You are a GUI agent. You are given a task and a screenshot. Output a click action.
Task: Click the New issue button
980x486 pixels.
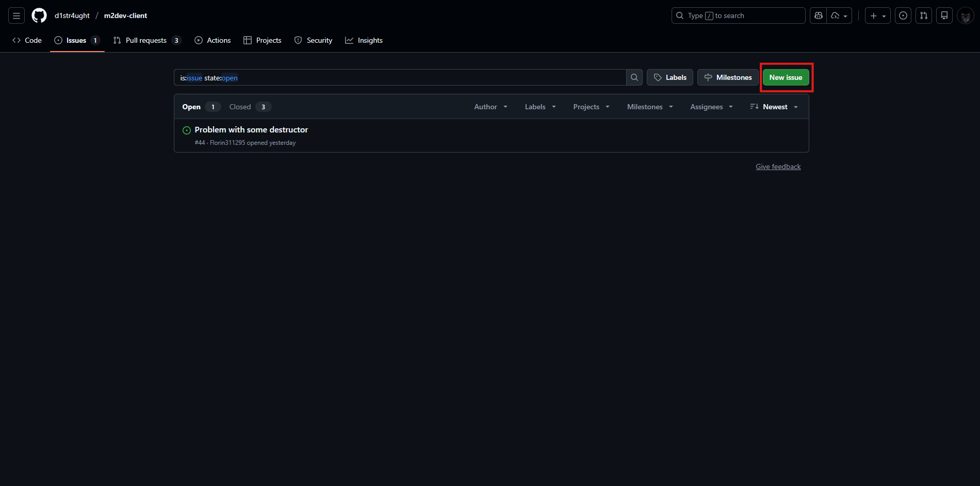(x=786, y=78)
